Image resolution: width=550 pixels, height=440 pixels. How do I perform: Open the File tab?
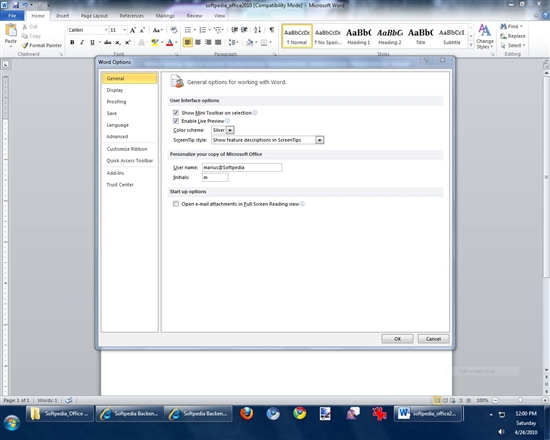pyautogui.click(x=12, y=16)
